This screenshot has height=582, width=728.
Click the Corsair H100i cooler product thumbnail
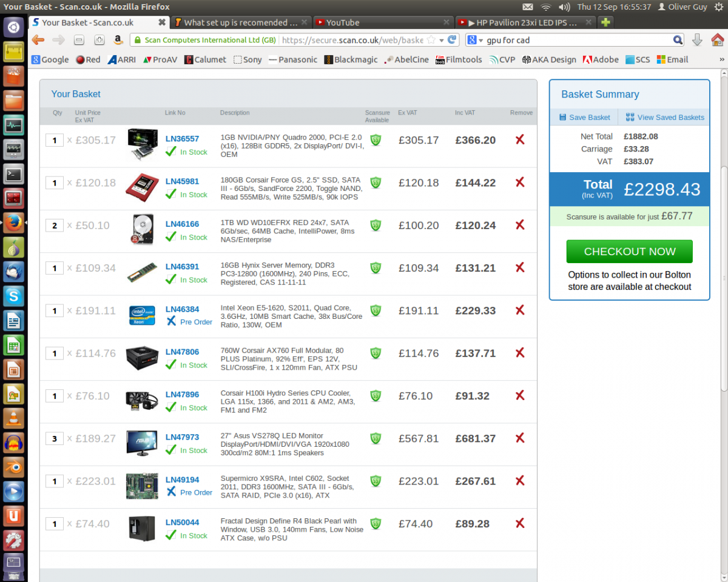pyautogui.click(x=142, y=401)
